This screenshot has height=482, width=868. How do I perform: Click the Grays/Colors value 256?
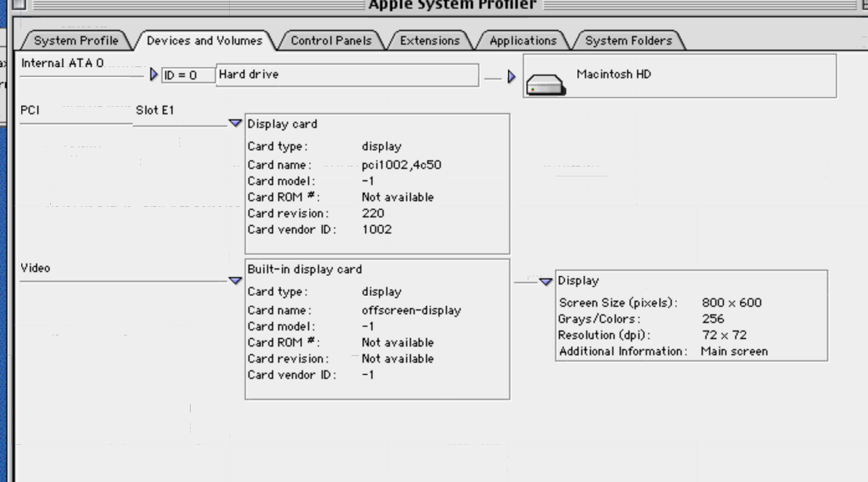point(713,319)
